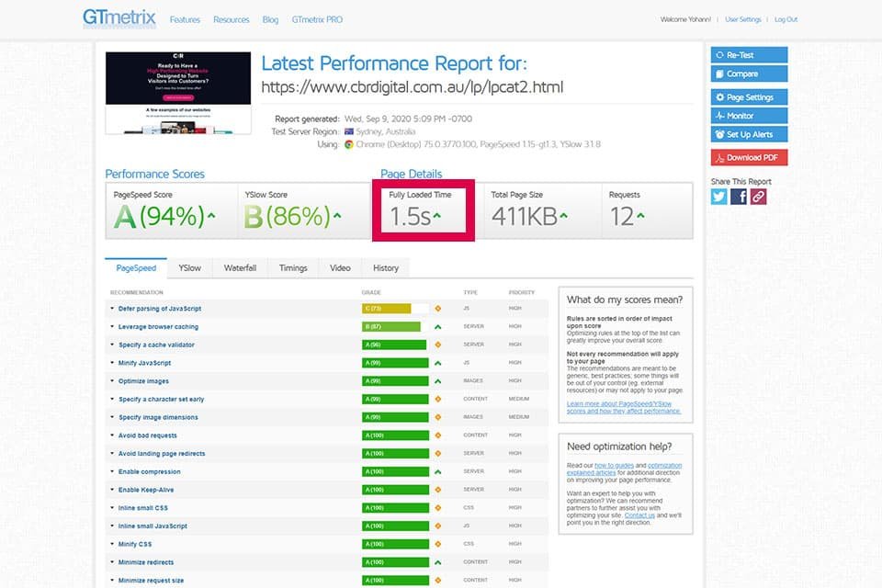Expand the Enable compression recommendation
The width and height of the screenshot is (882, 588).
[x=149, y=471]
